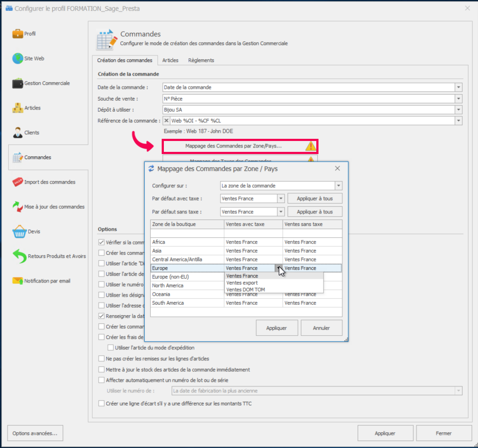Choose 'Ventes export' from the list
The image size is (478, 448).
coord(242,283)
